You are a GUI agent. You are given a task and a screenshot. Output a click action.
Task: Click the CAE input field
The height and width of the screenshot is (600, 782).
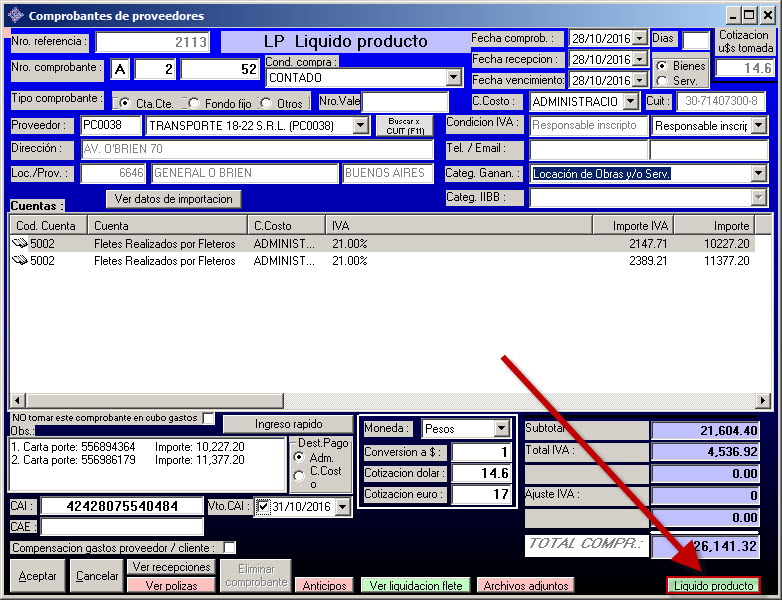(121, 527)
